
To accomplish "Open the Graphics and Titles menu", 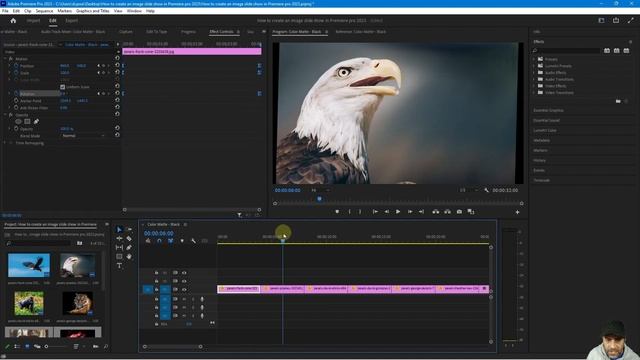I will click(93, 11).
